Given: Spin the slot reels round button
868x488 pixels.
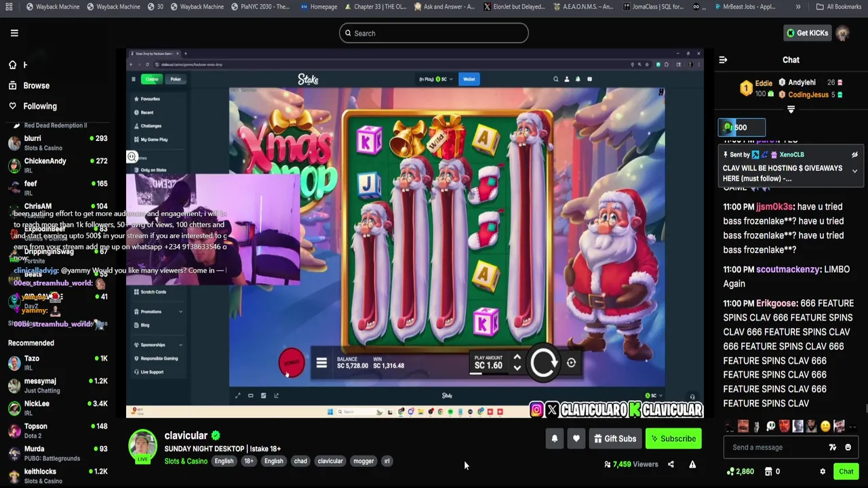Looking at the screenshot, I should pyautogui.click(x=543, y=363).
